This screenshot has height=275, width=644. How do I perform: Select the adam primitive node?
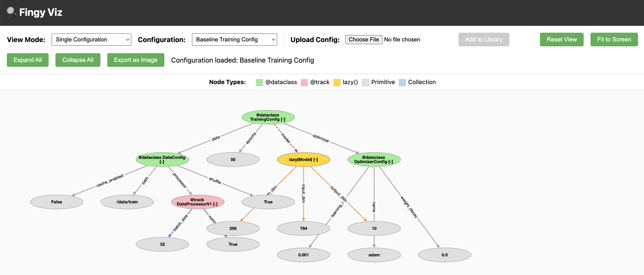tap(374, 255)
